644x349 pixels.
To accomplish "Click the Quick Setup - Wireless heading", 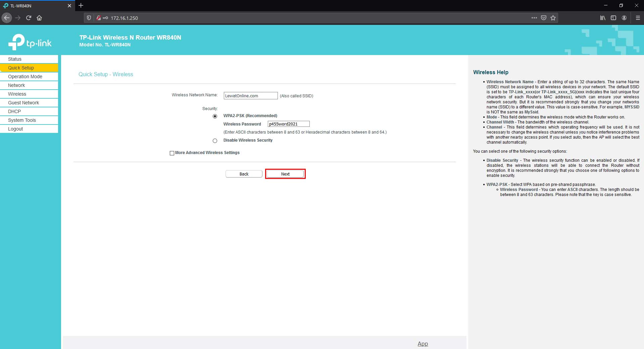I will click(106, 74).
